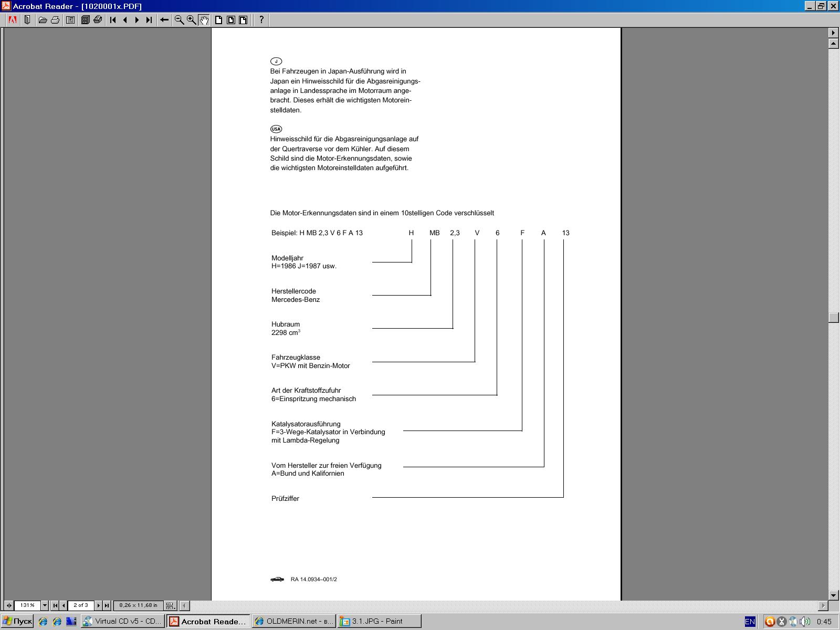
Task: Click the EN language indicator
Action: point(750,622)
